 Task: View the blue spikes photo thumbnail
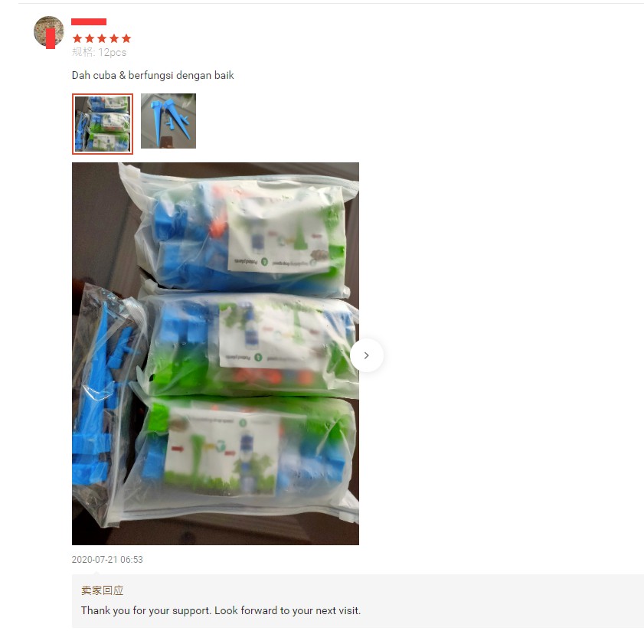168,121
